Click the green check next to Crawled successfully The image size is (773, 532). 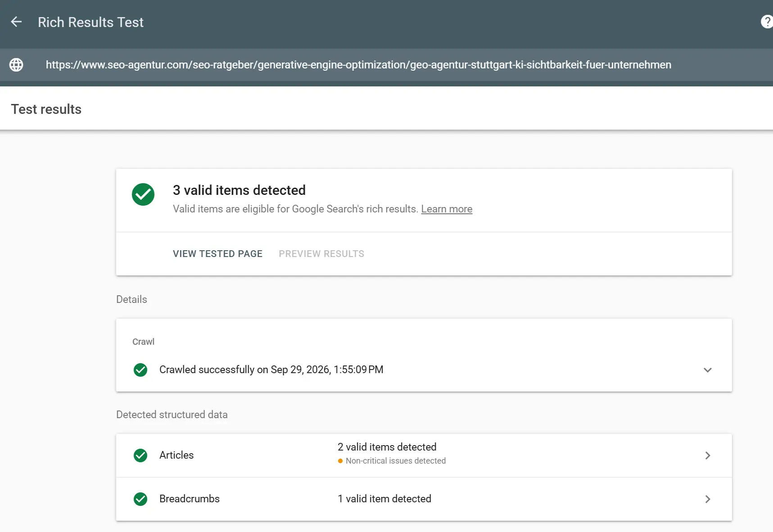140,370
